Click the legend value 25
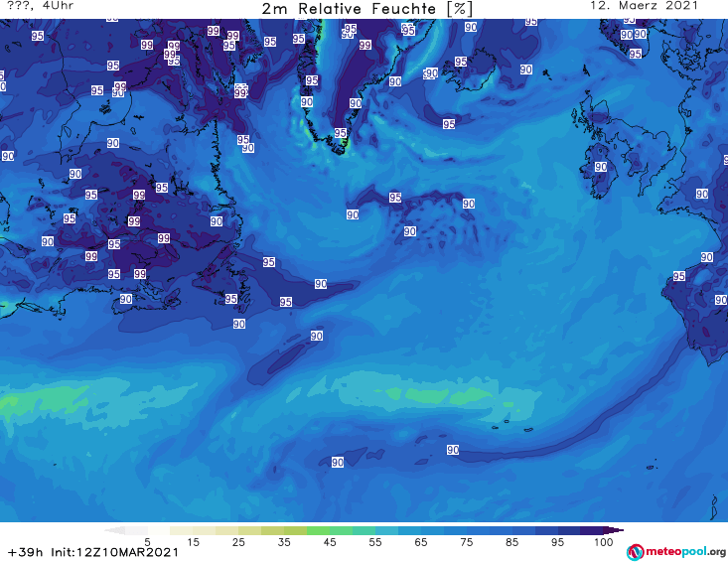The height and width of the screenshot is (562, 728). pyautogui.click(x=238, y=542)
